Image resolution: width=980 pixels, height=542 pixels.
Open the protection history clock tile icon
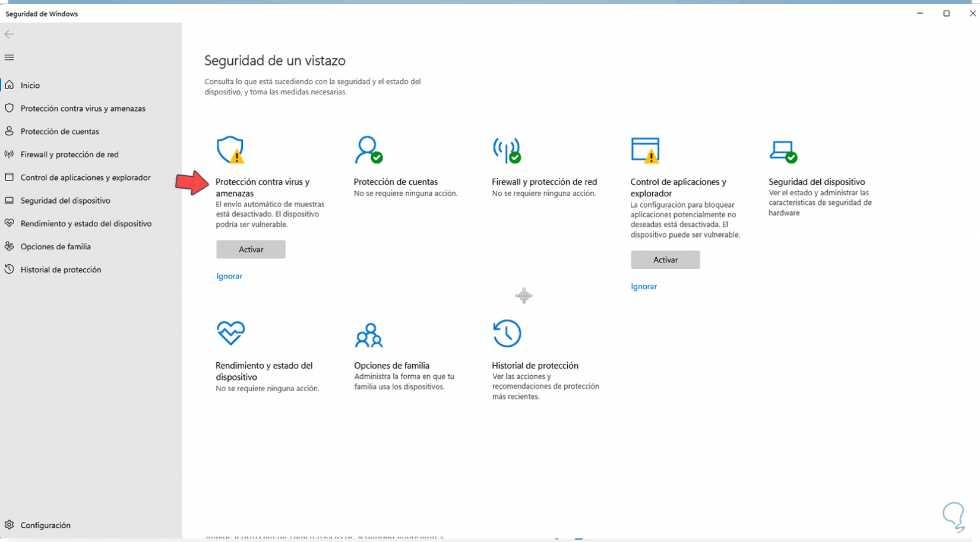pyautogui.click(x=507, y=334)
